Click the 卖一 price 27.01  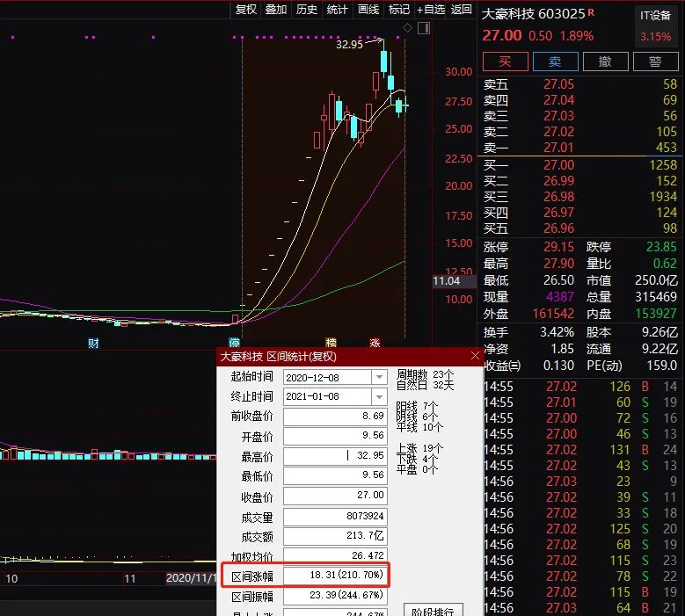(x=558, y=148)
